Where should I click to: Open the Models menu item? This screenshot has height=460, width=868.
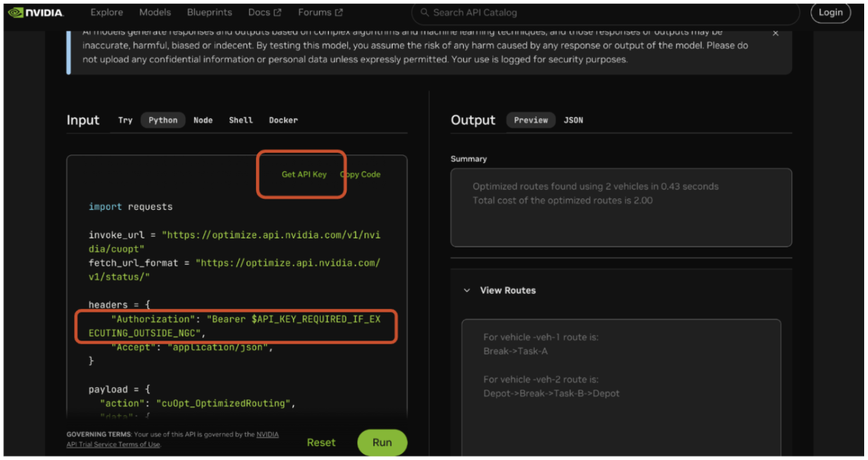(155, 12)
